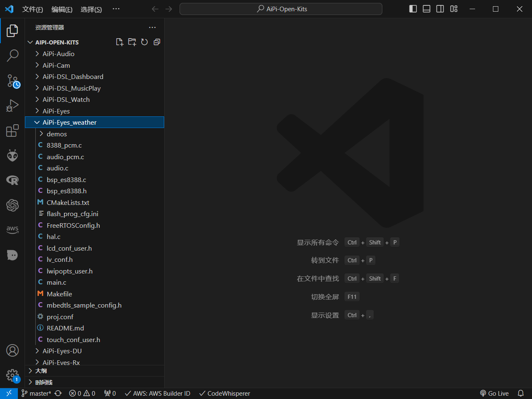Open the 选择(S) menu
532x399 pixels.
(91, 9)
